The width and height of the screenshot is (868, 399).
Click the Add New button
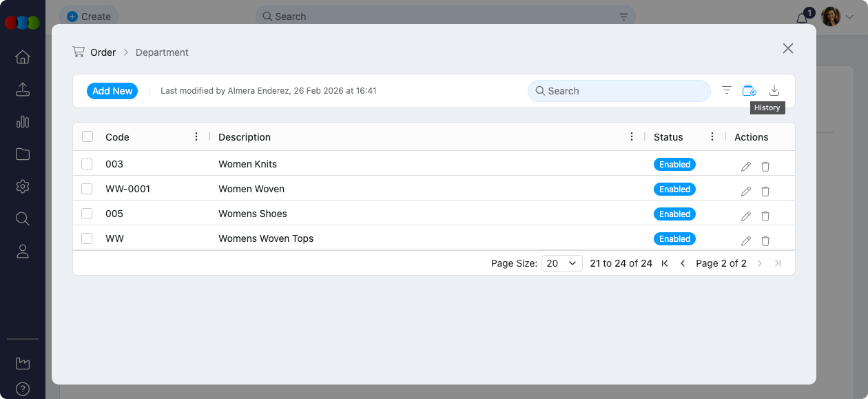pos(112,91)
